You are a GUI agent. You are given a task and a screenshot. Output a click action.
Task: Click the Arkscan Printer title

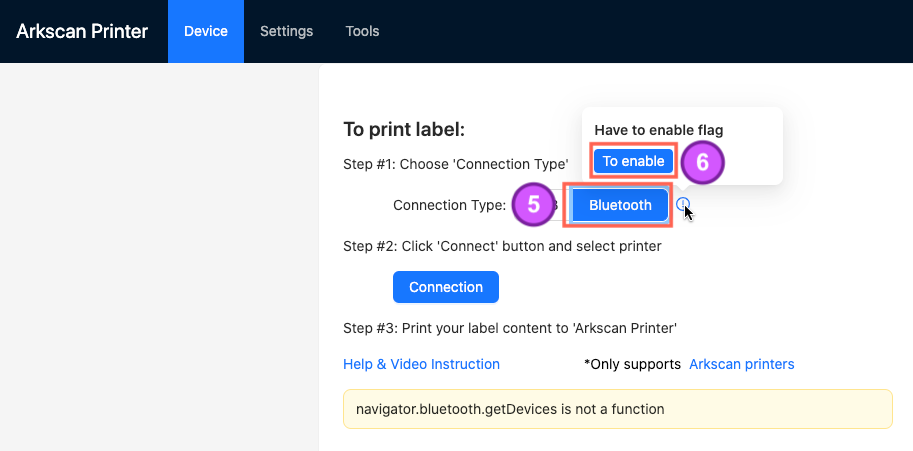point(82,31)
